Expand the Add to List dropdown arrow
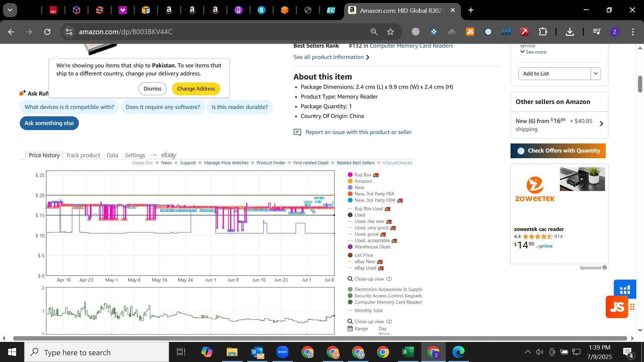This screenshot has width=644, height=362. (596, 74)
